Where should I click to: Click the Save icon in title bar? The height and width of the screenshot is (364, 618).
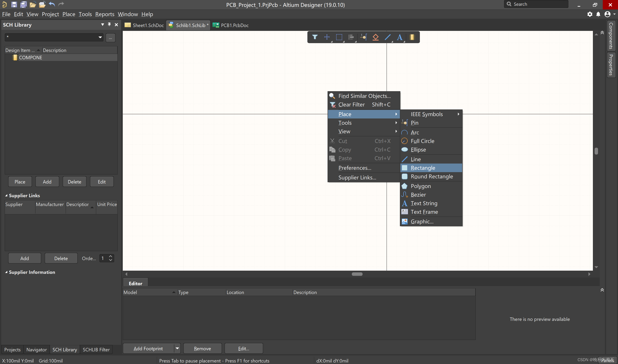[x=14, y=5]
